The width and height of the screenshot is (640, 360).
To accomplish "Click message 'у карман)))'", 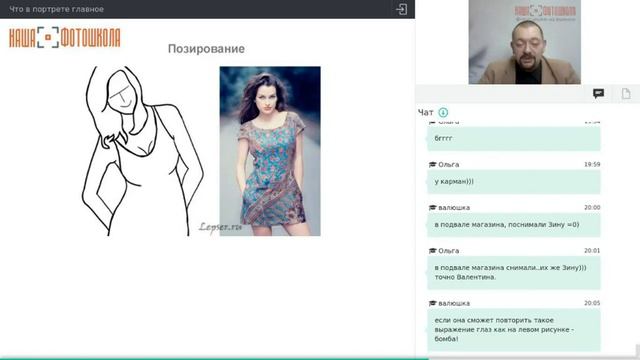I will click(x=513, y=182).
